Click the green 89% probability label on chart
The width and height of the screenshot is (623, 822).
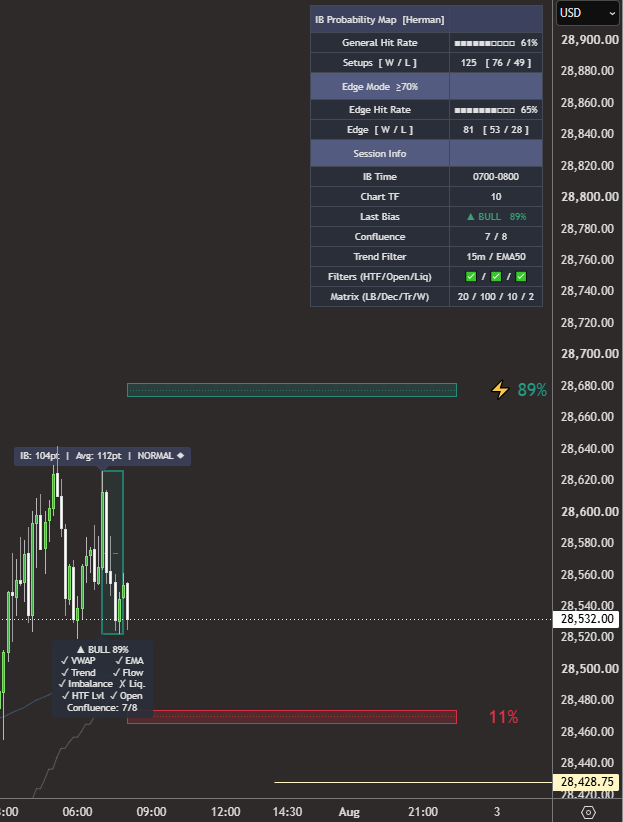(532, 390)
